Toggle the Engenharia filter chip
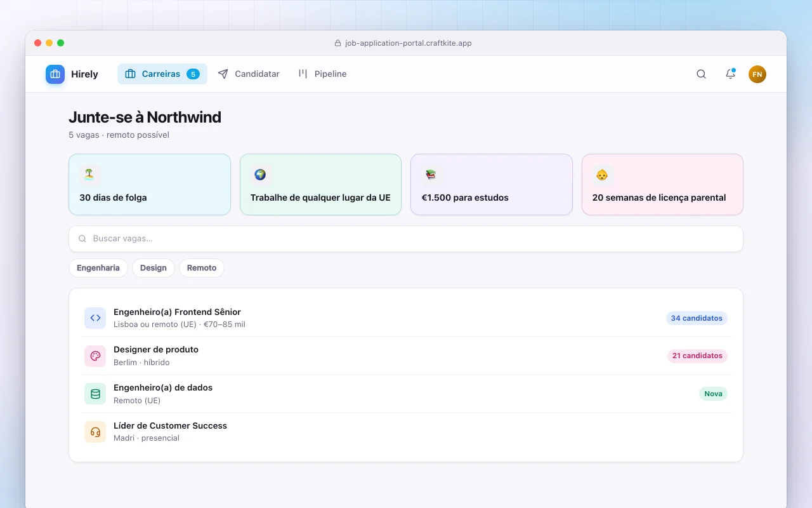The width and height of the screenshot is (812, 508). tap(98, 268)
